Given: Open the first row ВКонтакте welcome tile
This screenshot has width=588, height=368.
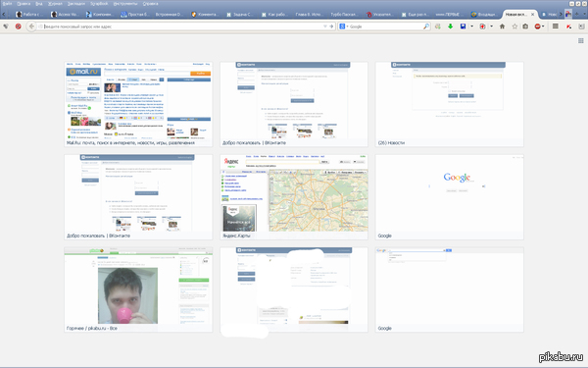Looking at the screenshot, I should pos(294,104).
